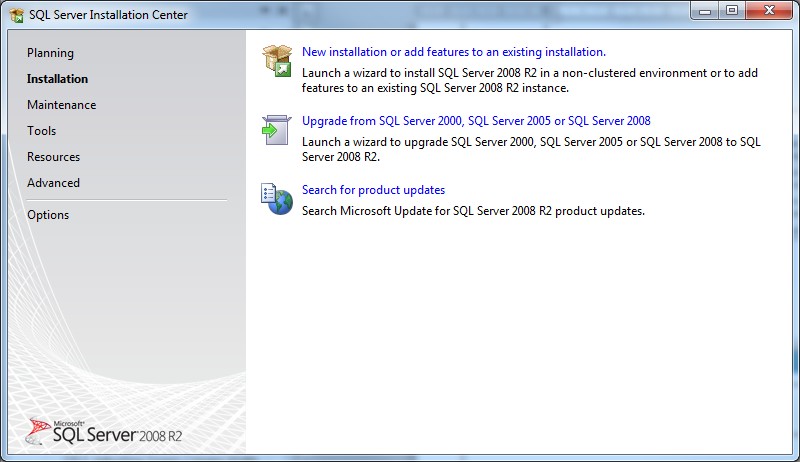Minimize the Installation Center window
The width and height of the screenshot is (800, 462).
click(705, 11)
